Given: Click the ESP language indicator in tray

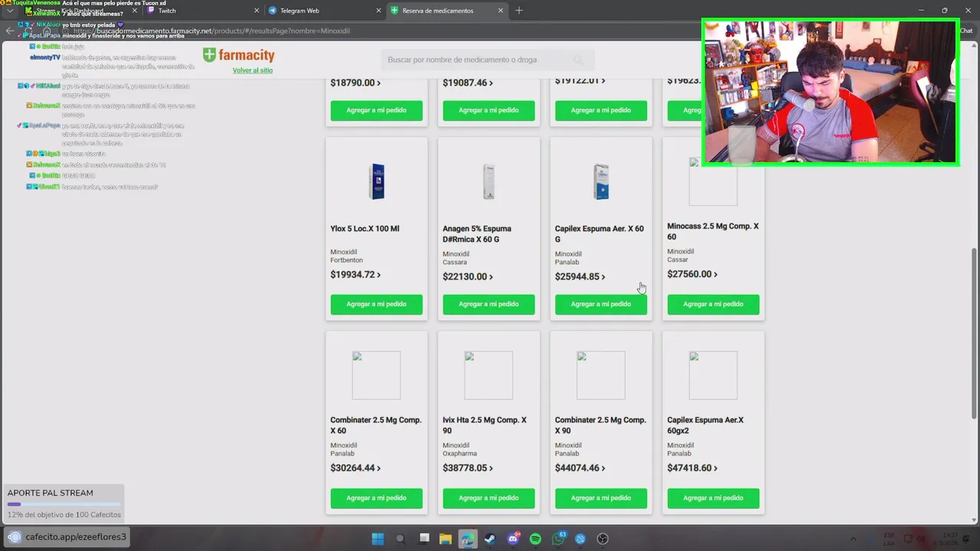Looking at the screenshot, I should [x=890, y=539].
